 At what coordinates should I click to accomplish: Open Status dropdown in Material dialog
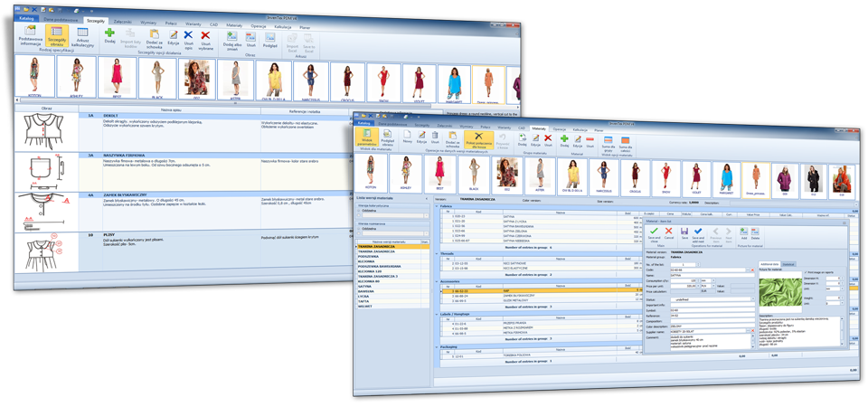coord(753,299)
